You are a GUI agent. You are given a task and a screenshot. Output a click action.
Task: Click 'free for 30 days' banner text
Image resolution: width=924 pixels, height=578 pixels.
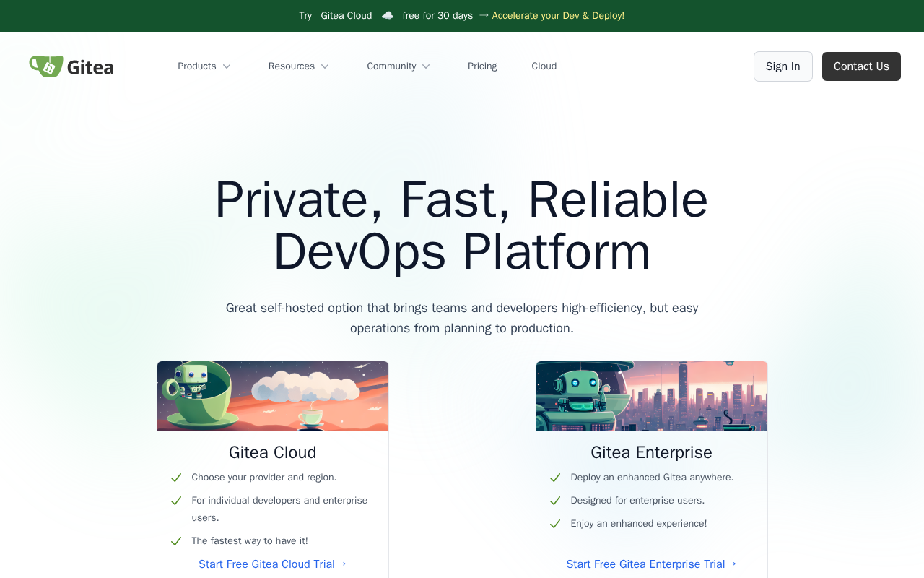tap(437, 16)
